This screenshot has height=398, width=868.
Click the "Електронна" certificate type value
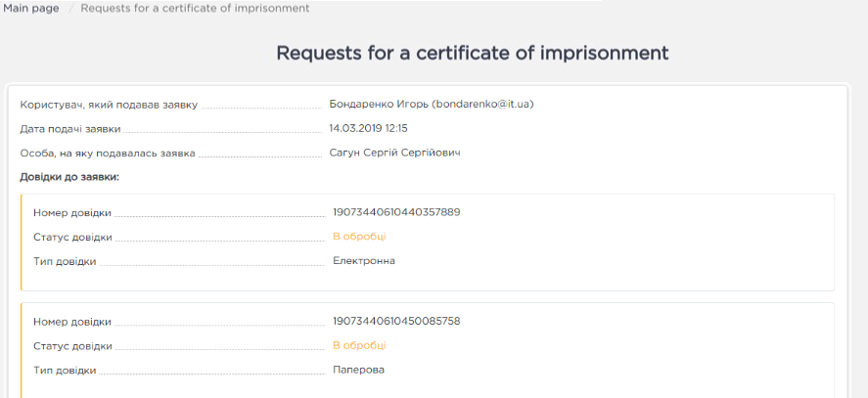pyautogui.click(x=363, y=260)
